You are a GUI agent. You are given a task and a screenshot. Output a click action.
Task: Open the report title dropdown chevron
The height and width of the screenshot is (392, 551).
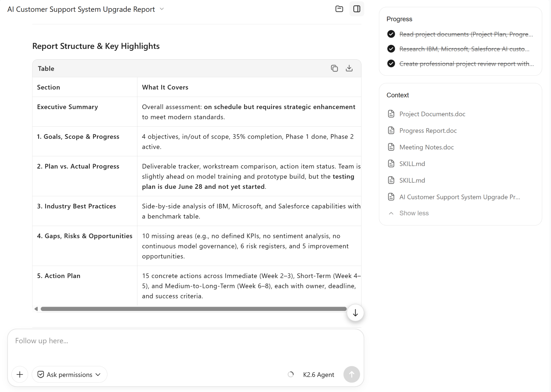tap(162, 9)
